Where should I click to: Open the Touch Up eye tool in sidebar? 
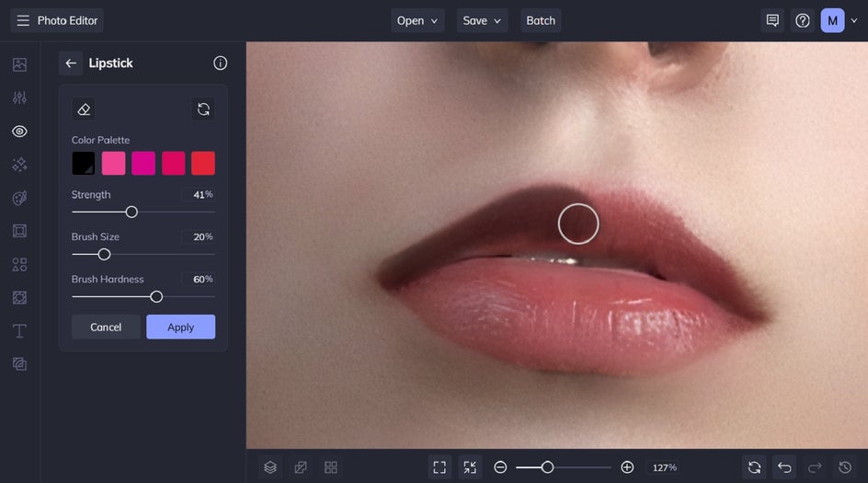[19, 132]
